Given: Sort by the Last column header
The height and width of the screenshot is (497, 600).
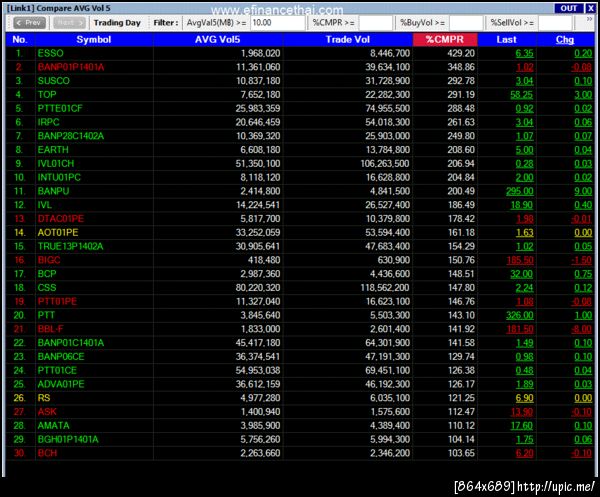Looking at the screenshot, I should 506,39.
